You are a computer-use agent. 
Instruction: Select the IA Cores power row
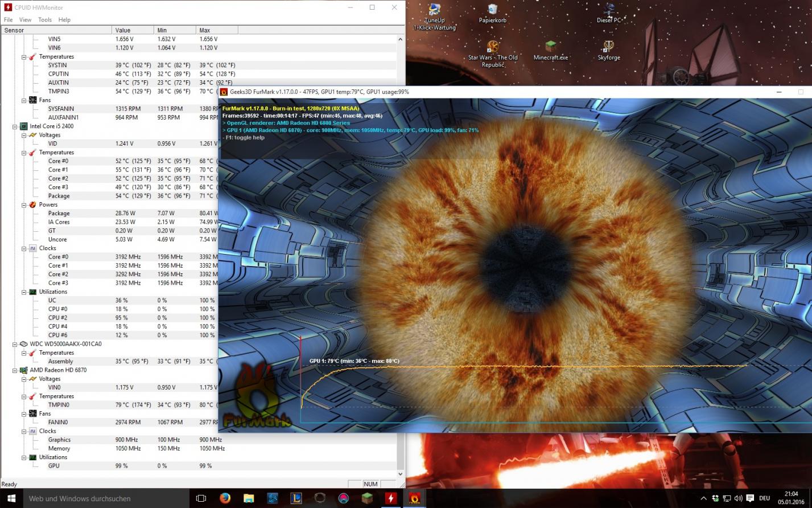(133, 222)
